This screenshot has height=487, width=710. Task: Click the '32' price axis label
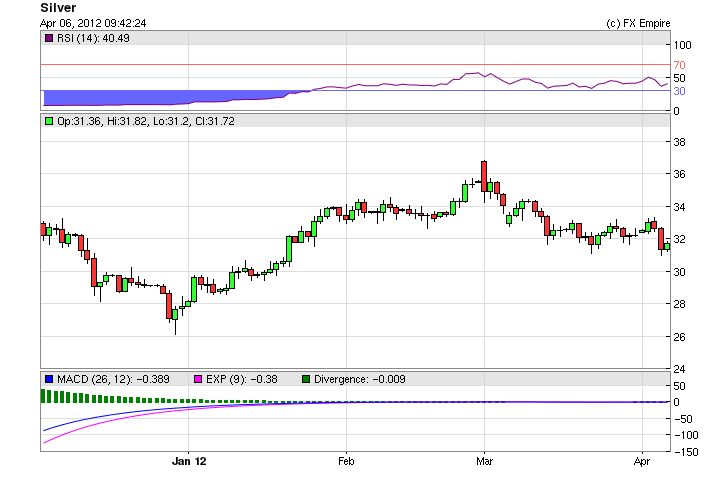[679, 239]
